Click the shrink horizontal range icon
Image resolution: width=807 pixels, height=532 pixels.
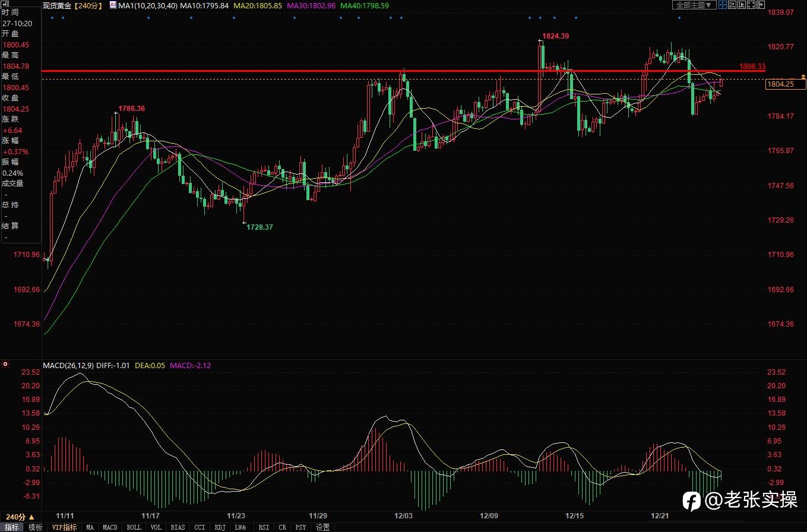click(732, 5)
